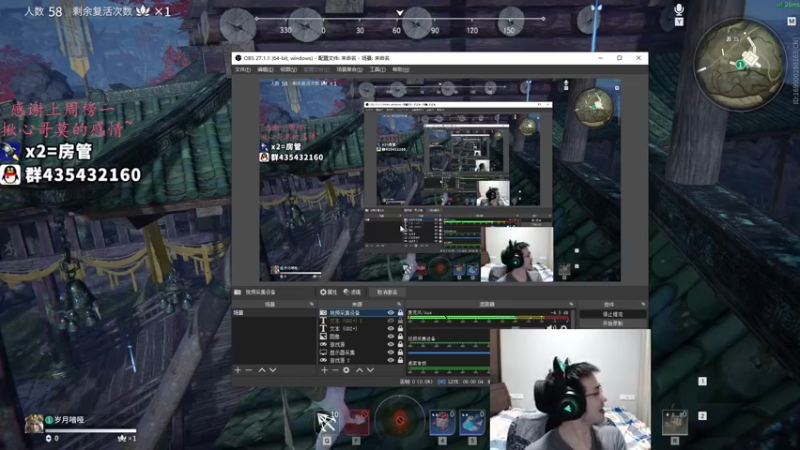Viewport: 800px width, 450px height.
Task: Select the 视频采集设备 source row
Action: tap(361, 312)
